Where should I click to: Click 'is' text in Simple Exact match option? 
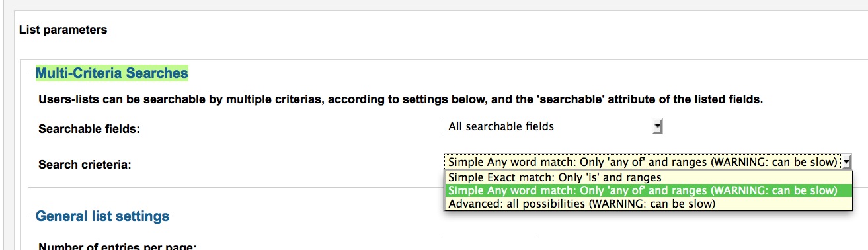tap(590, 177)
